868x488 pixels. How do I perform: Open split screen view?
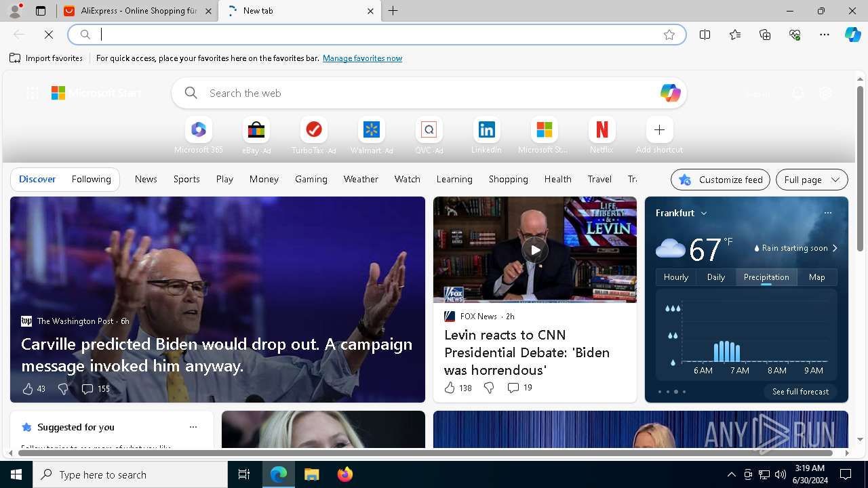pyautogui.click(x=705, y=35)
